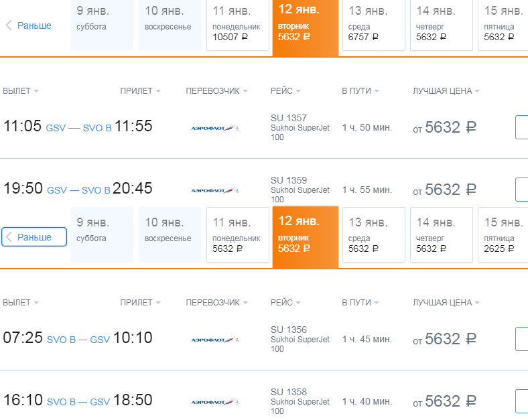Screen dimensions: 528x420
Task: Pick 14 янв. четверг in return calendar
Action: point(442,234)
